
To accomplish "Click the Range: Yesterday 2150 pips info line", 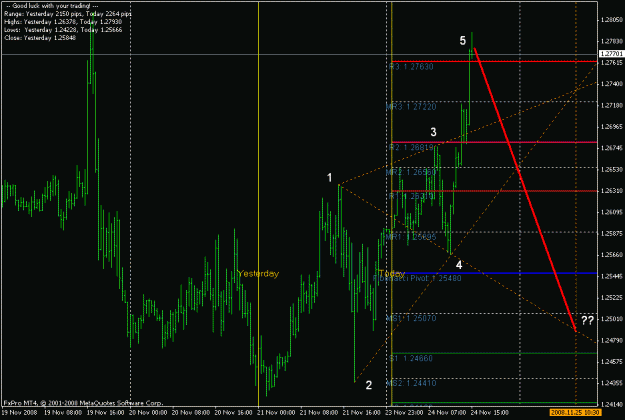I will [67, 14].
